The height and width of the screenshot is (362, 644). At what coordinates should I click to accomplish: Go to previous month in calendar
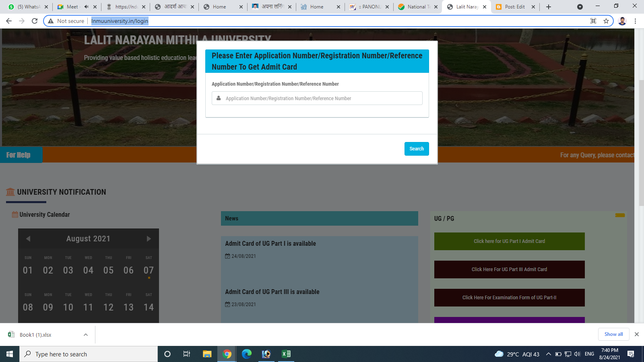tap(28, 239)
